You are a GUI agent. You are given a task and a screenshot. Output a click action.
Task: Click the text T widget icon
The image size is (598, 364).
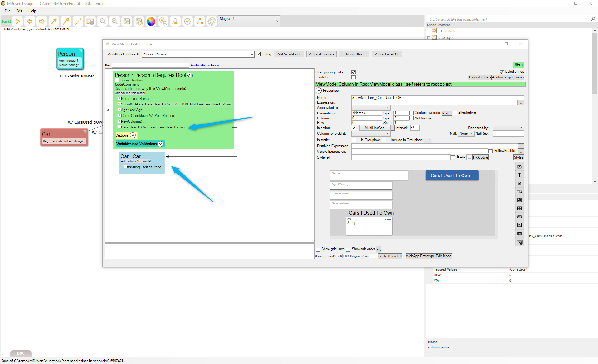pyautogui.click(x=520, y=175)
